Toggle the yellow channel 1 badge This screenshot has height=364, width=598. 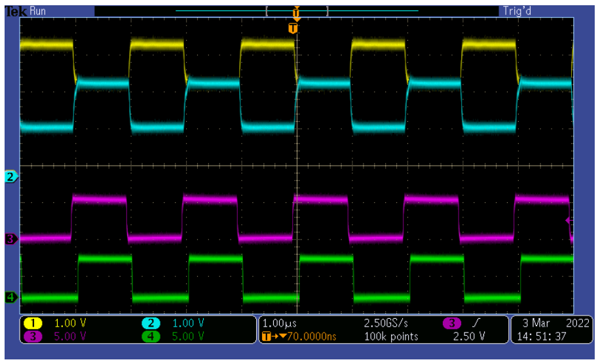(33, 323)
